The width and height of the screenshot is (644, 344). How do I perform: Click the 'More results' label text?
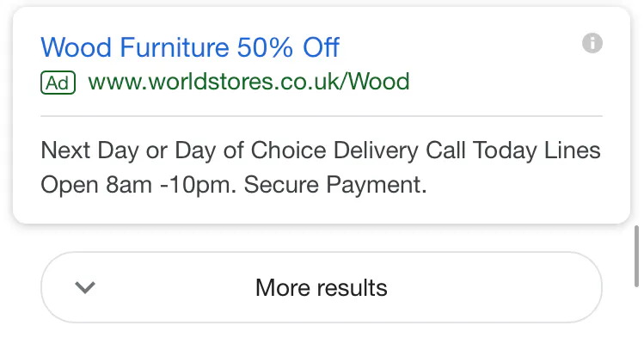point(321,287)
